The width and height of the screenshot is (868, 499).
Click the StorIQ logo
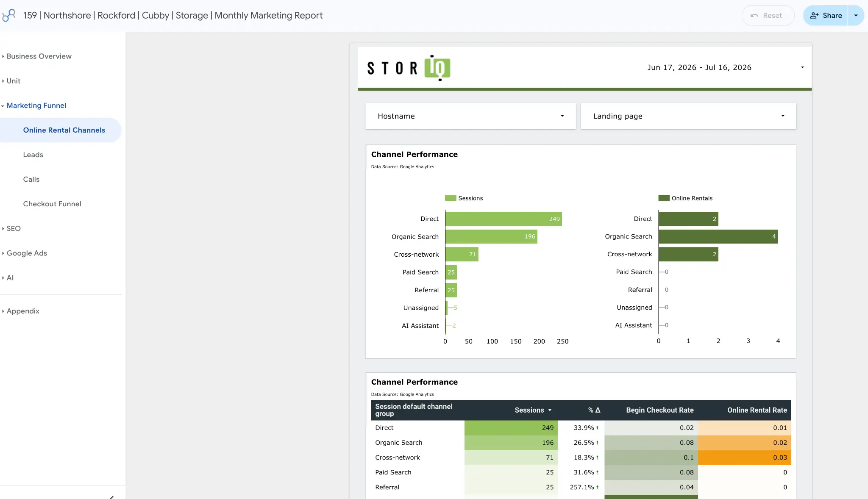(409, 68)
